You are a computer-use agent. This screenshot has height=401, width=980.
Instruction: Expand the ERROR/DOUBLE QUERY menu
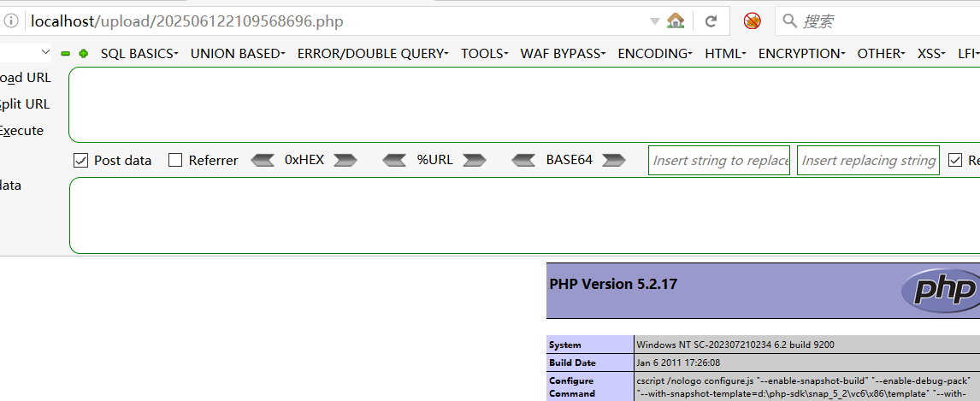(373, 54)
